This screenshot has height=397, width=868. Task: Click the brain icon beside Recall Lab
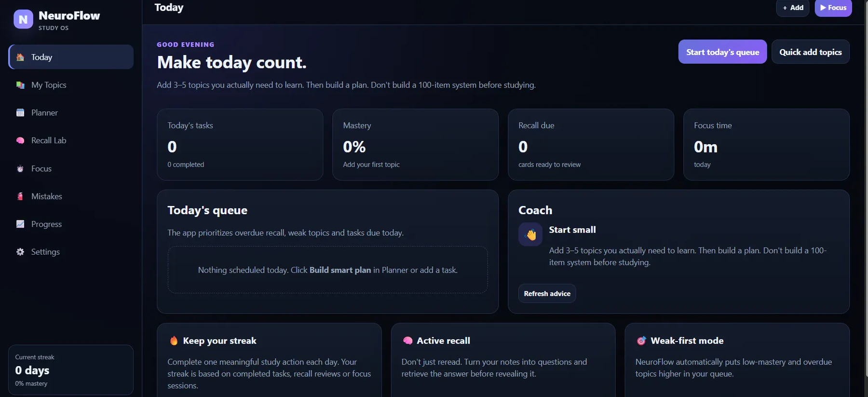(x=20, y=140)
